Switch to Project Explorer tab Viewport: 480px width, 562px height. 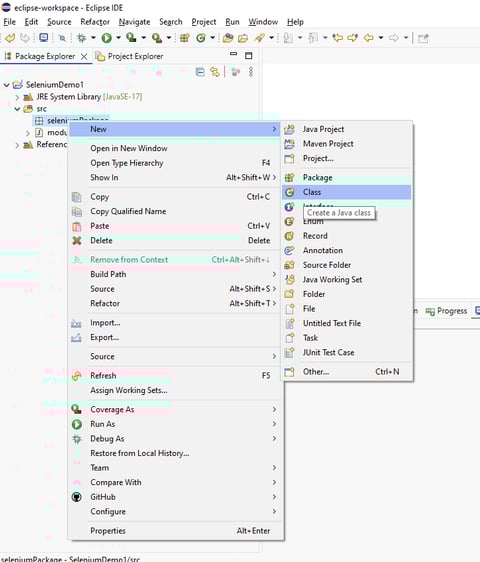[129, 56]
